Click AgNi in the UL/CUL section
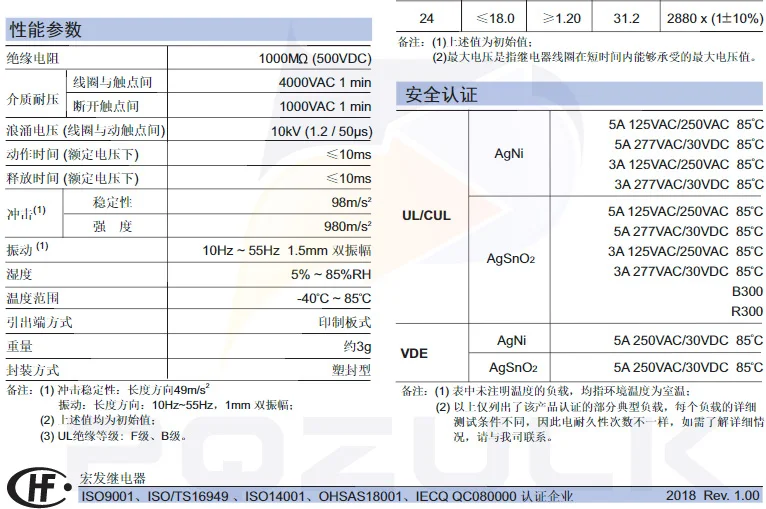The height and width of the screenshot is (509, 766). (509, 153)
